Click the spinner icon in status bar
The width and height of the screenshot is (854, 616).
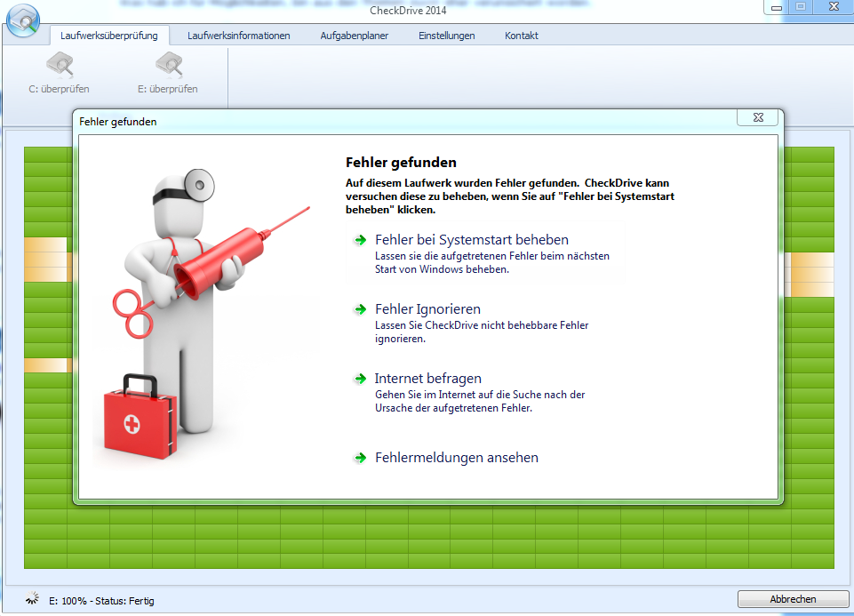33,598
